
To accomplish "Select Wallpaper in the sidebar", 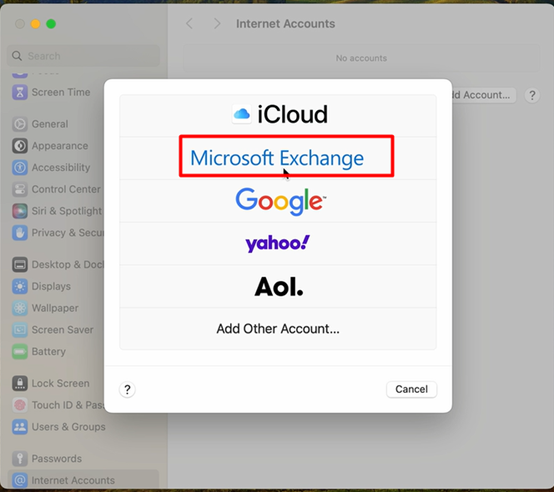I will coord(57,308).
